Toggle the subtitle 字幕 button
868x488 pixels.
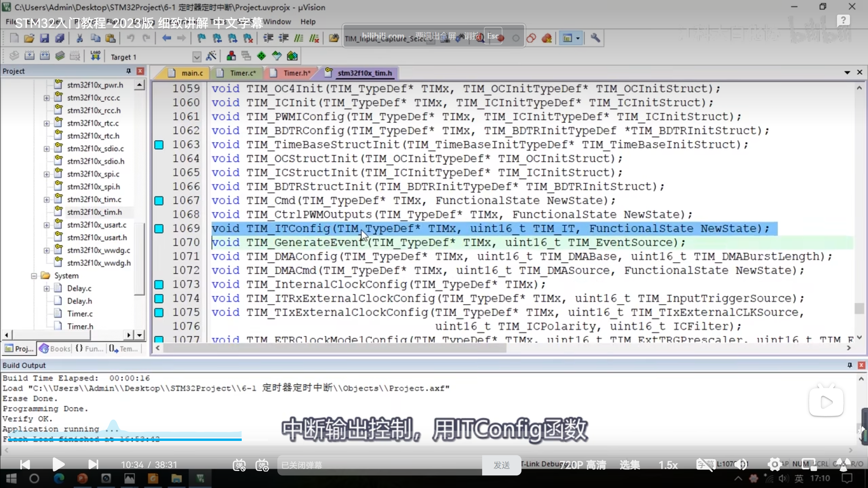[x=706, y=465]
